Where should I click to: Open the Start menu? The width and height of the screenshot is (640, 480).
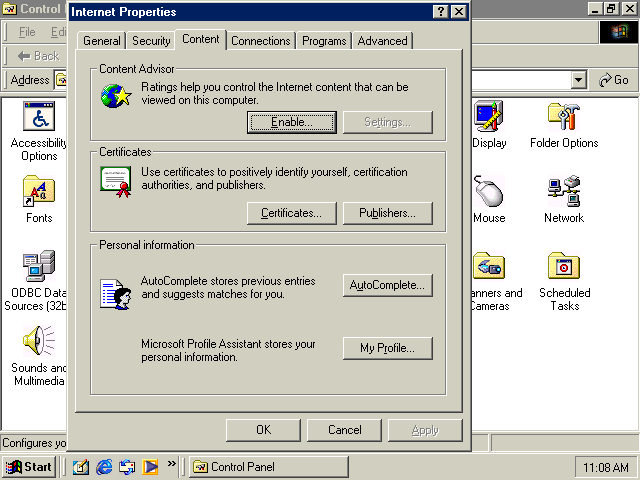[29, 467]
